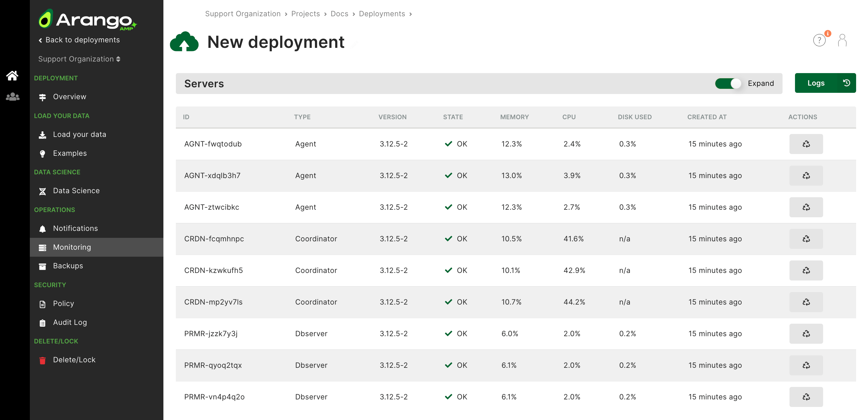Click CPU value 44.2%
The height and width of the screenshot is (420, 868).
coord(574,302)
